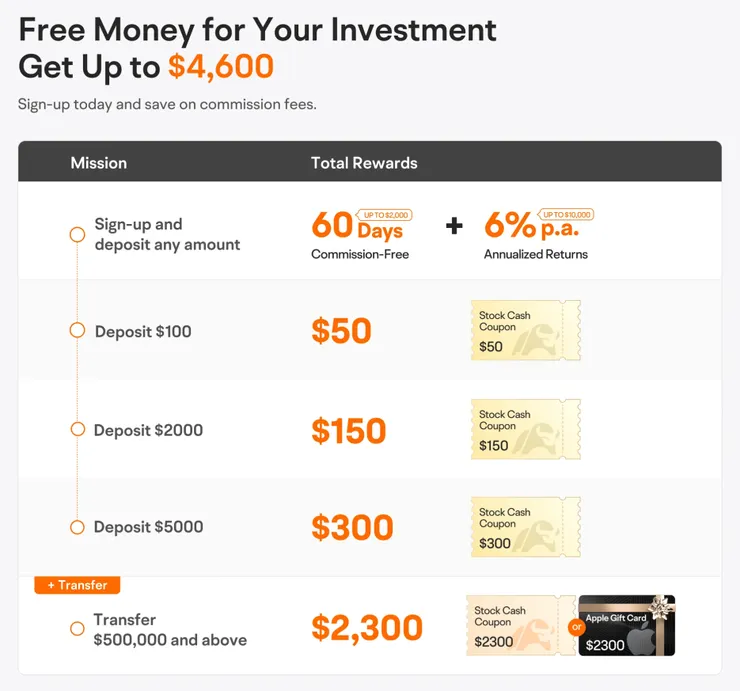Select the circle beside Transfer $500,000 and above
The width and height of the screenshot is (740, 691).
[77, 629]
